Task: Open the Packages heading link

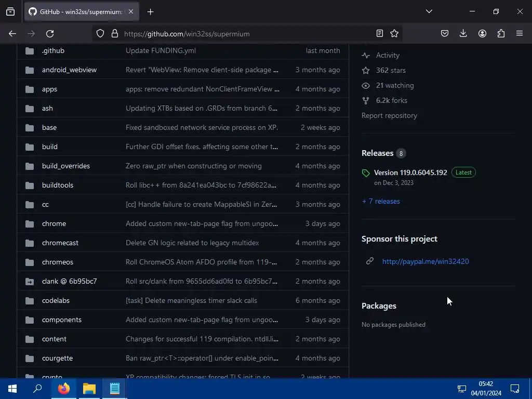Action: coord(379,305)
